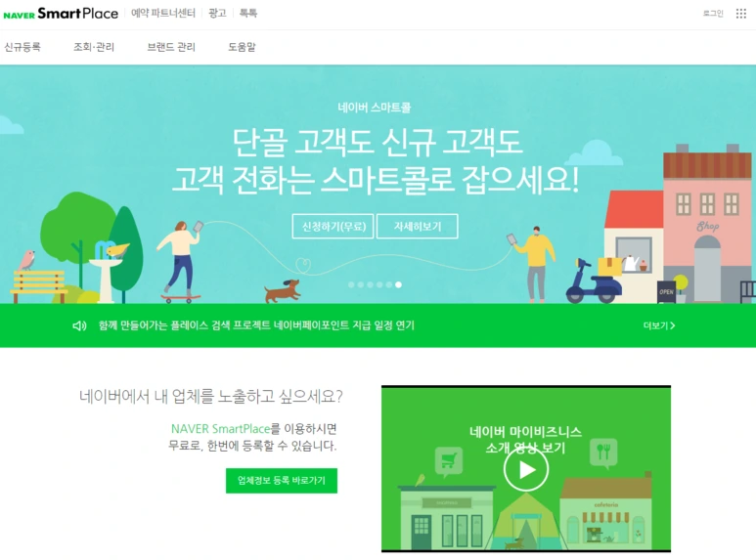Play the 네이버 마이비즈니스 intro video
The image size is (756, 560).
(x=526, y=469)
